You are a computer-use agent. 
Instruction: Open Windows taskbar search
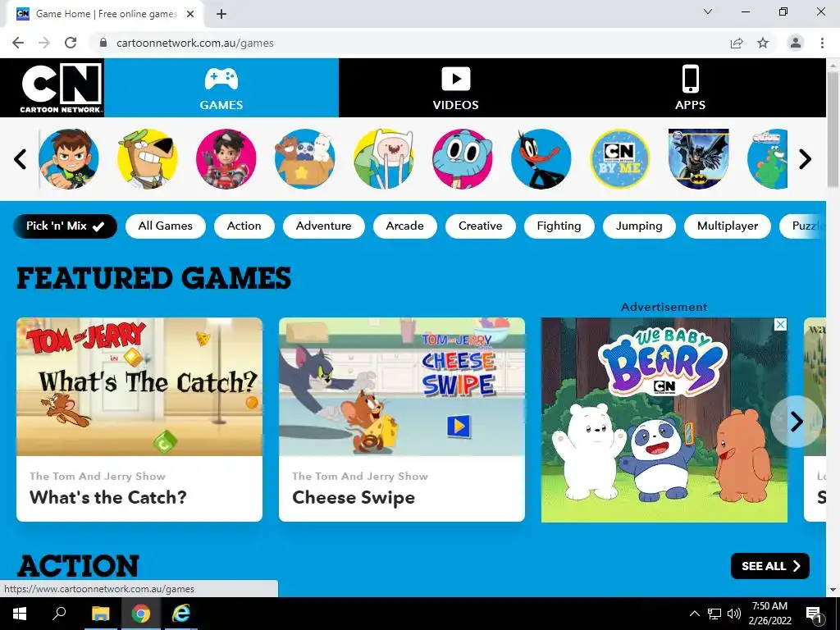pyautogui.click(x=59, y=614)
